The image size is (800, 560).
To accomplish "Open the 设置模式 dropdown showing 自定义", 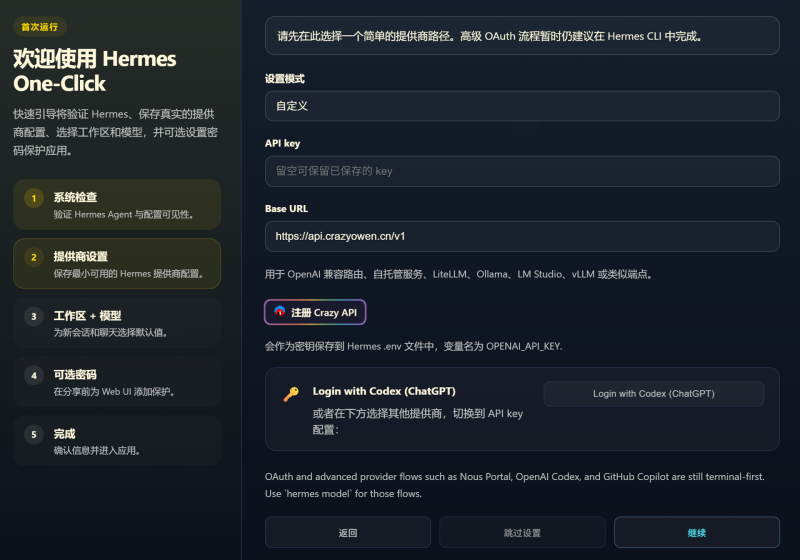I will coord(522,106).
